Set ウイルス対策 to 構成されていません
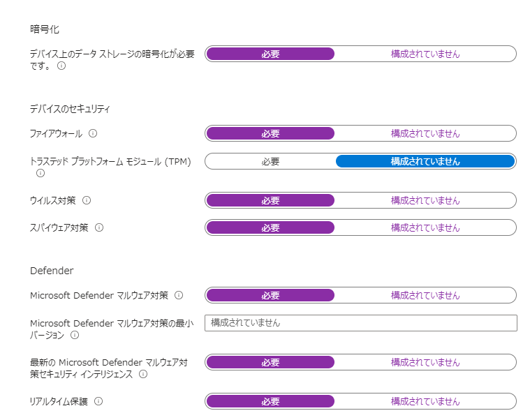The image size is (530, 420). pos(425,200)
